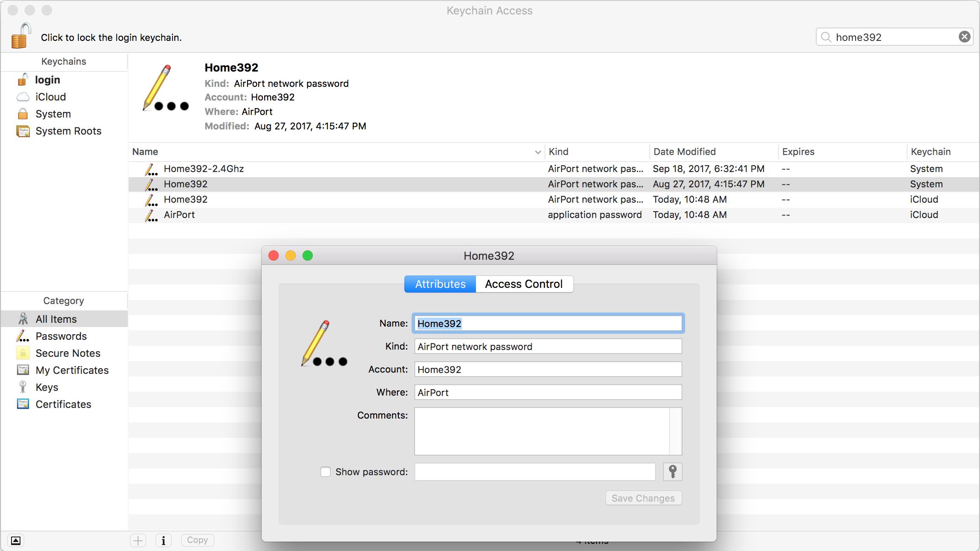Viewport: 980px width, 551px height.
Task: Select the Home392 row in System keychain
Action: pos(553,184)
